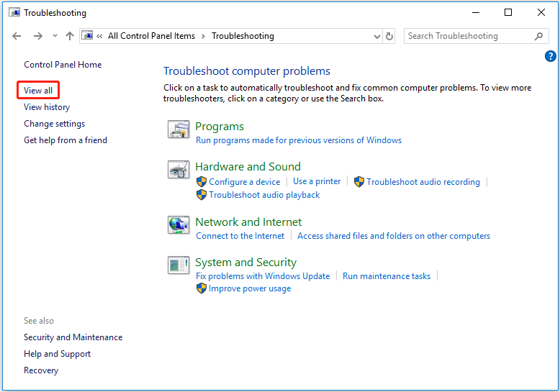Click View all in sidebar

click(38, 91)
